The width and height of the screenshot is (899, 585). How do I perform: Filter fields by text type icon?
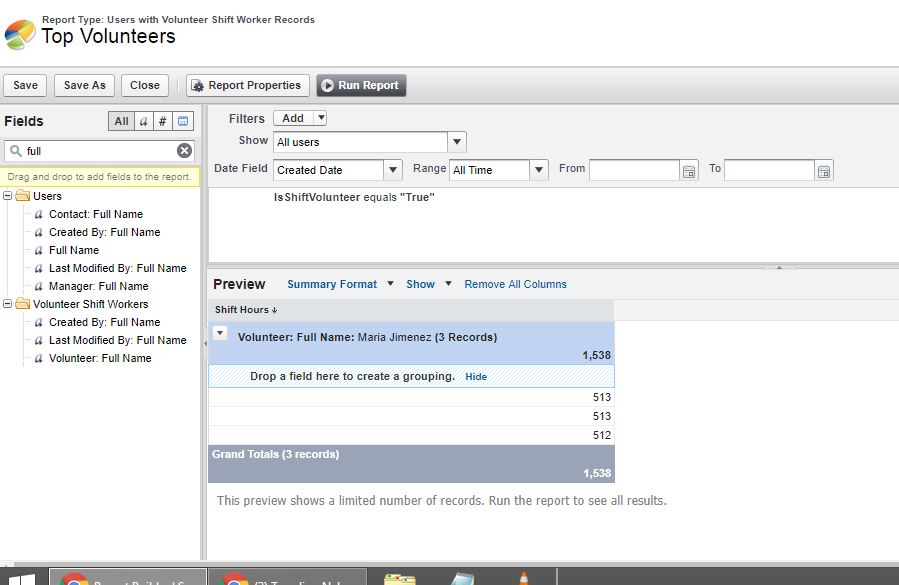point(144,121)
